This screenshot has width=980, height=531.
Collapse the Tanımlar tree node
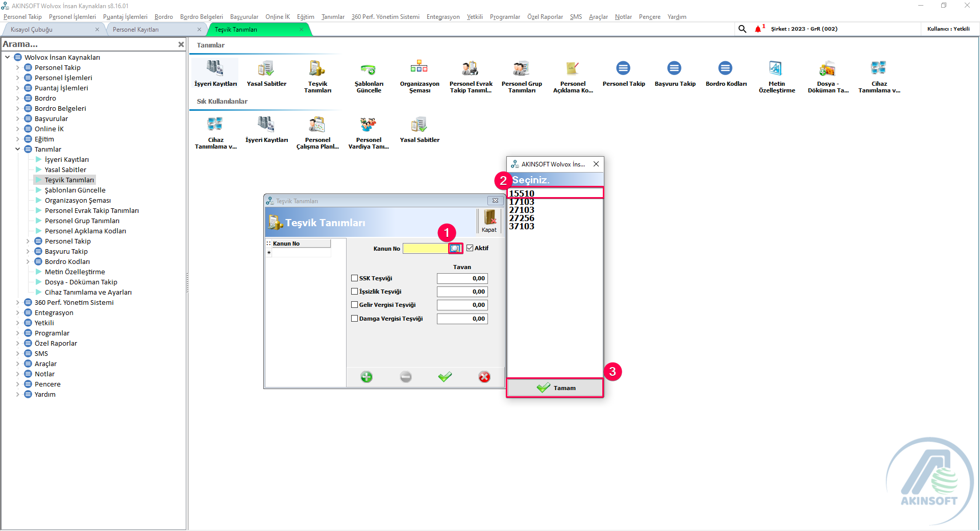[x=17, y=149]
